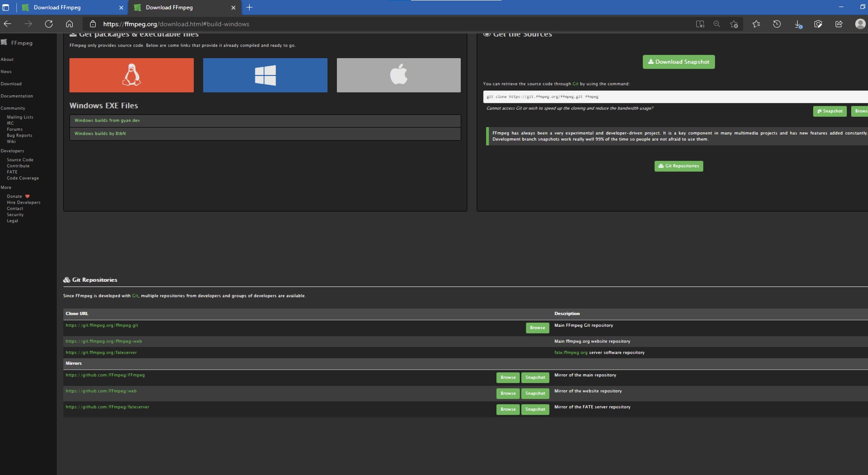868x475 pixels.
Task: Open a new browser tab
Action: (x=249, y=8)
